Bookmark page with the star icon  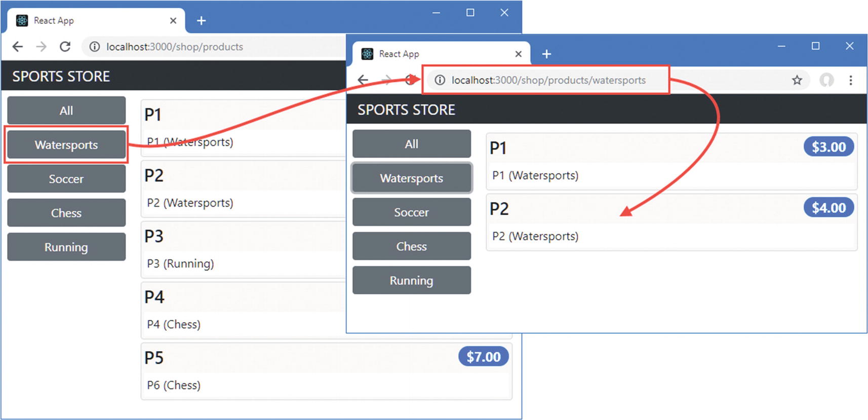pyautogui.click(x=797, y=80)
